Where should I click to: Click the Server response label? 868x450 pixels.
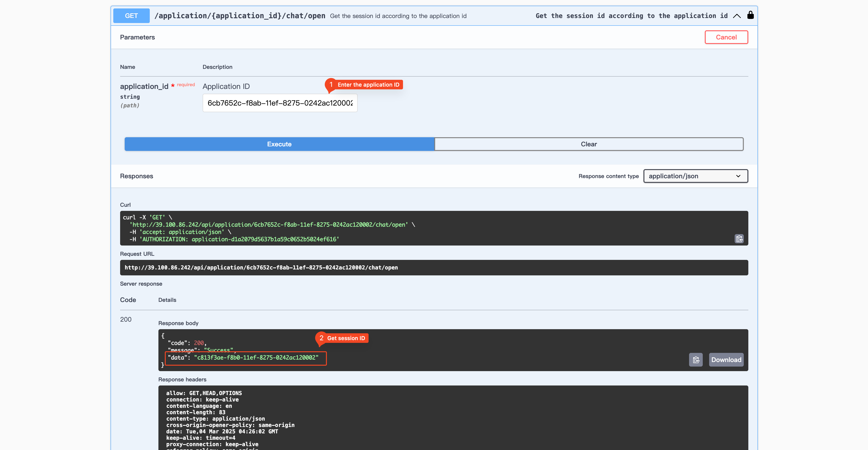click(x=141, y=284)
